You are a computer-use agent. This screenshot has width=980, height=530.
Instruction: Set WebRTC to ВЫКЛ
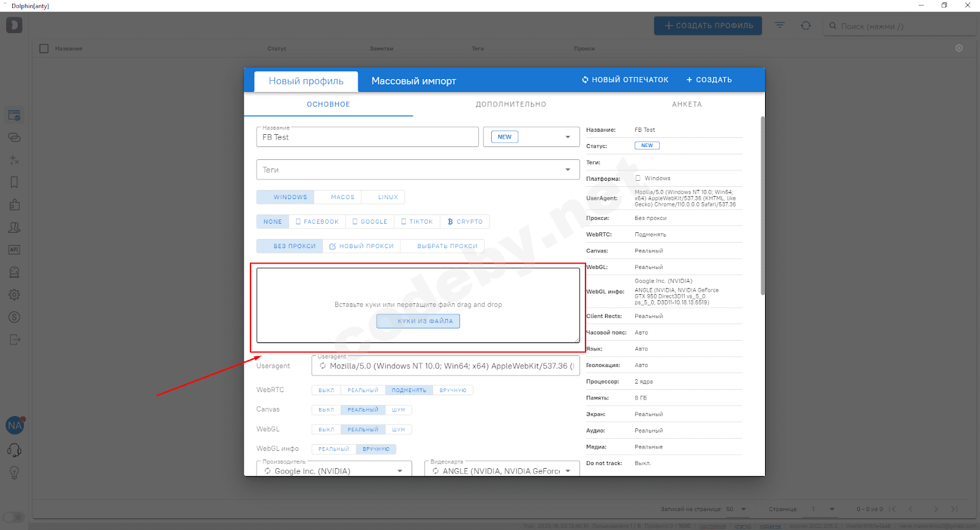(x=326, y=390)
